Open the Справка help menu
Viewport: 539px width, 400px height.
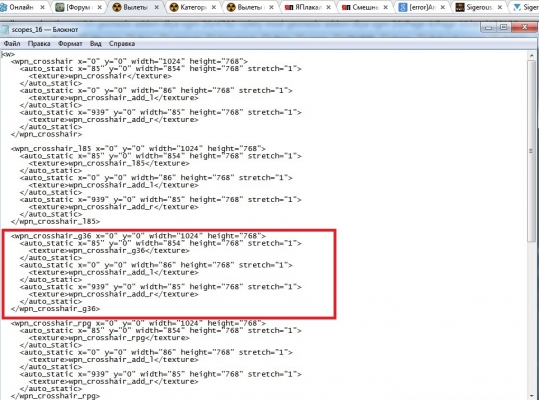pos(122,44)
